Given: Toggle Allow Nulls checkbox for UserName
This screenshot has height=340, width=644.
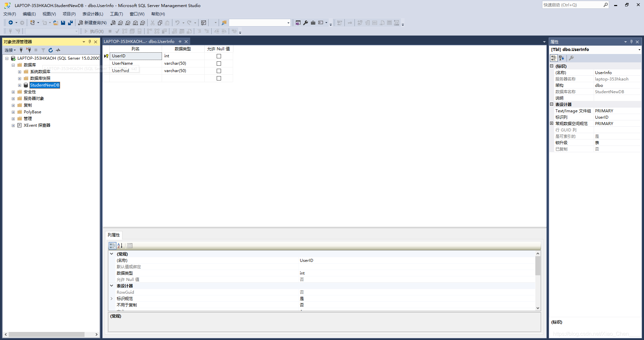Looking at the screenshot, I should tap(219, 64).
